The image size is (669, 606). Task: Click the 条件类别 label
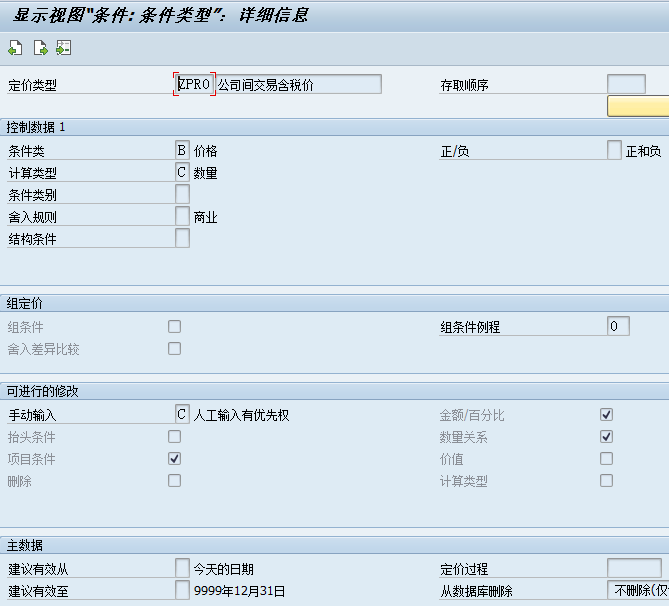click(x=32, y=195)
